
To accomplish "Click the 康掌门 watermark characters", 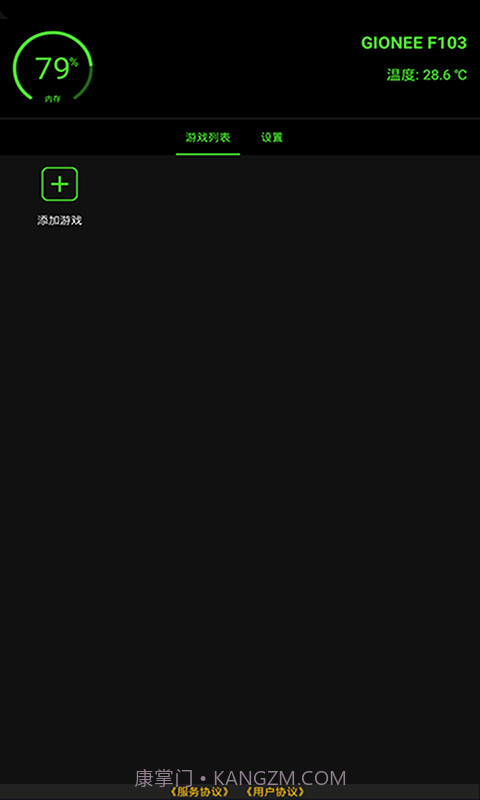I will coord(164,778).
